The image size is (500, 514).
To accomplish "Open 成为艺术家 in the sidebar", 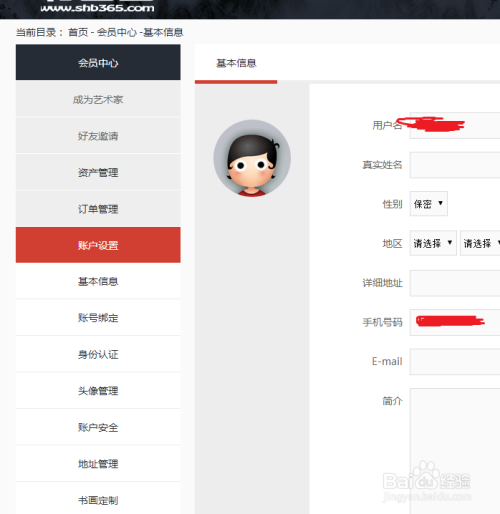I will click(98, 99).
